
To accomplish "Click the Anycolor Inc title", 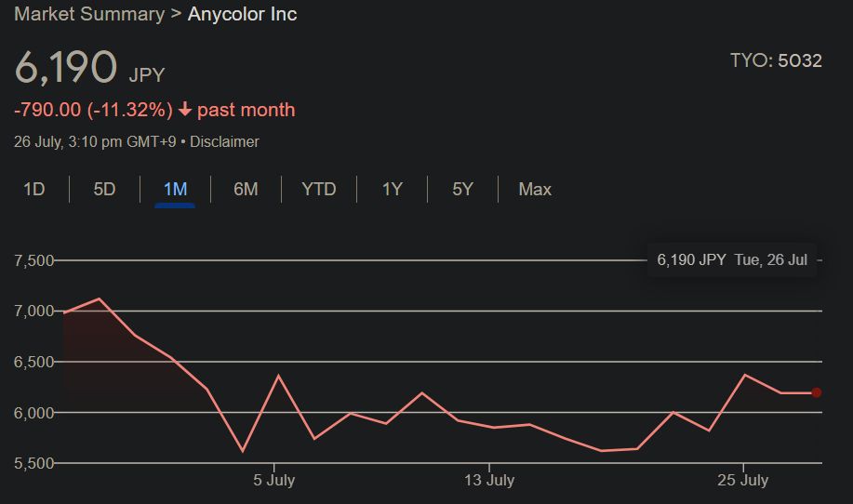I will [243, 14].
